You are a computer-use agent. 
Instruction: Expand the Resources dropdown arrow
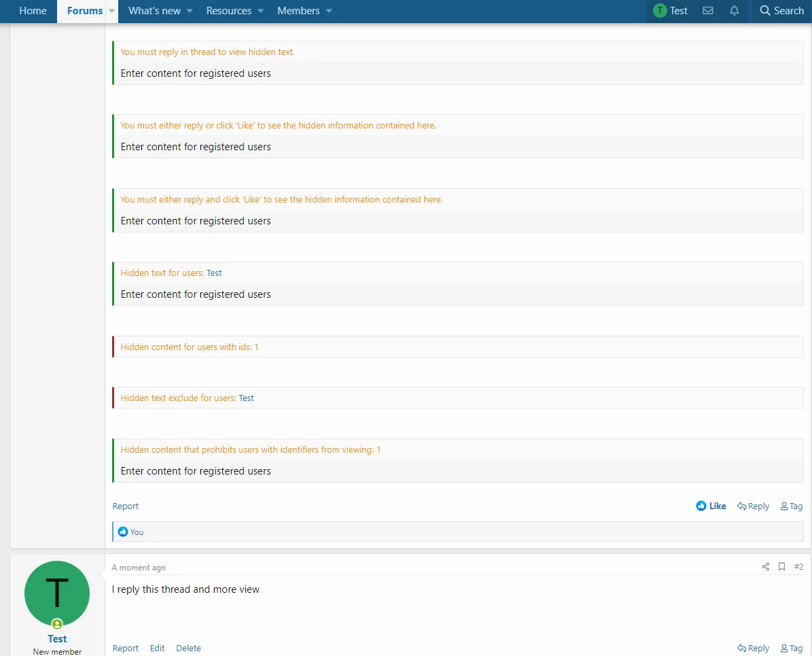tap(260, 11)
